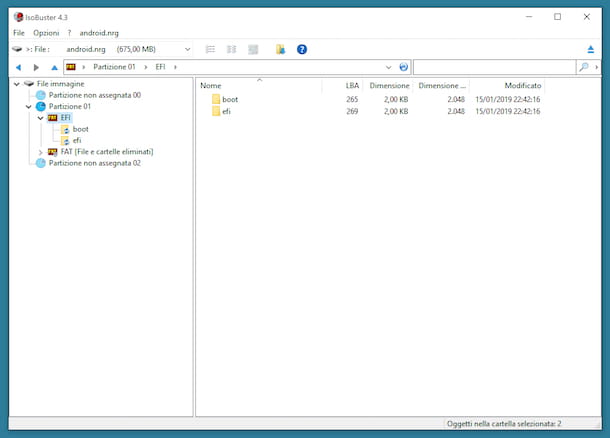Sort by Modificato column header
The height and width of the screenshot is (438, 610).
(x=523, y=86)
